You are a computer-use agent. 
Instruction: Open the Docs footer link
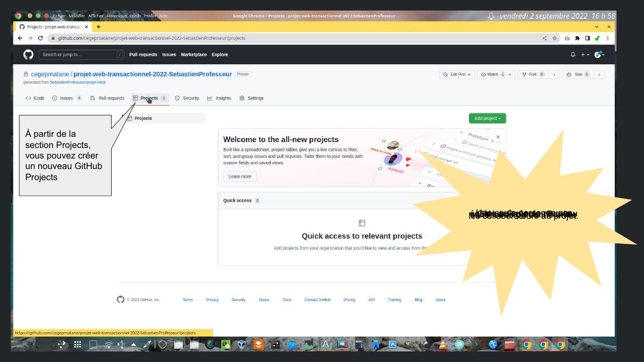tap(287, 300)
